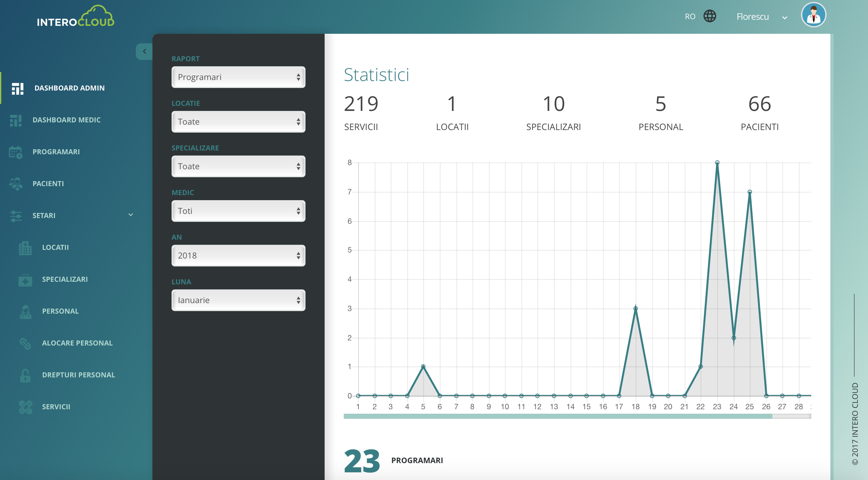
Task: Click the globe language icon
Action: coord(710,16)
